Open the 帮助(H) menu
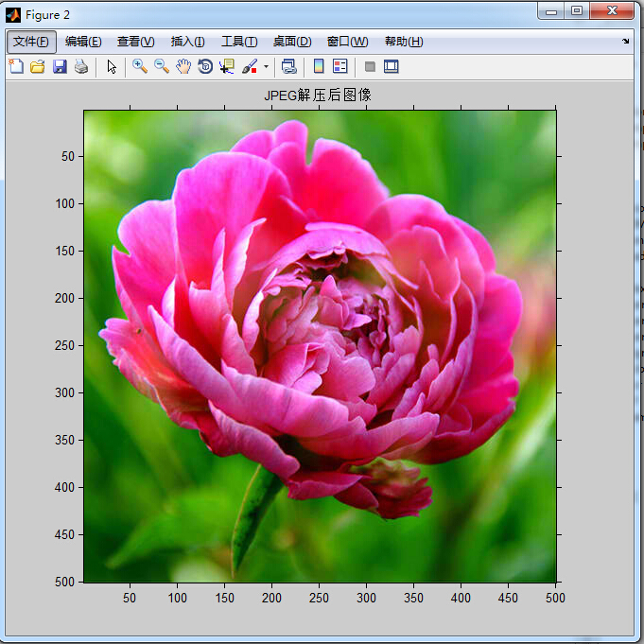The image size is (644, 644). pyautogui.click(x=404, y=42)
